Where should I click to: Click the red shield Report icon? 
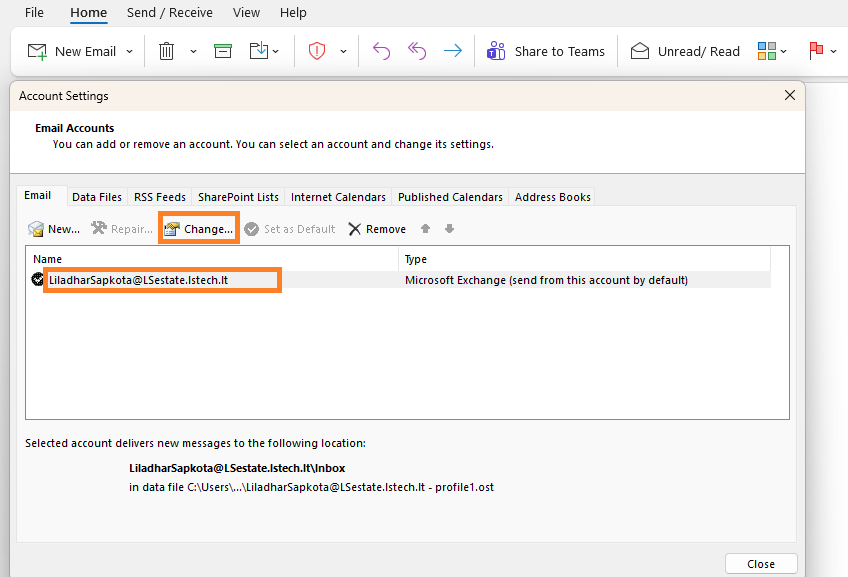[316, 51]
